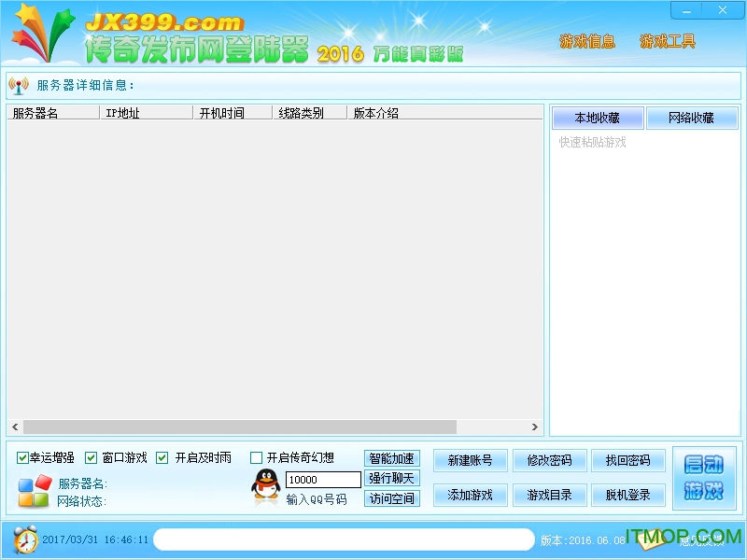
Task: Click the 快速粘贴游戏 placeholder text
Action: coord(592,143)
